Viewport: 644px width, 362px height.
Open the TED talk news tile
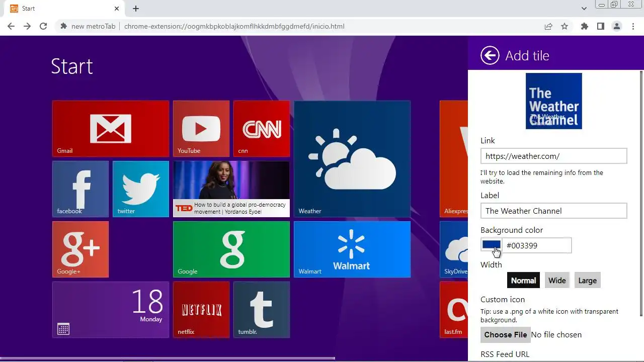pos(231,189)
